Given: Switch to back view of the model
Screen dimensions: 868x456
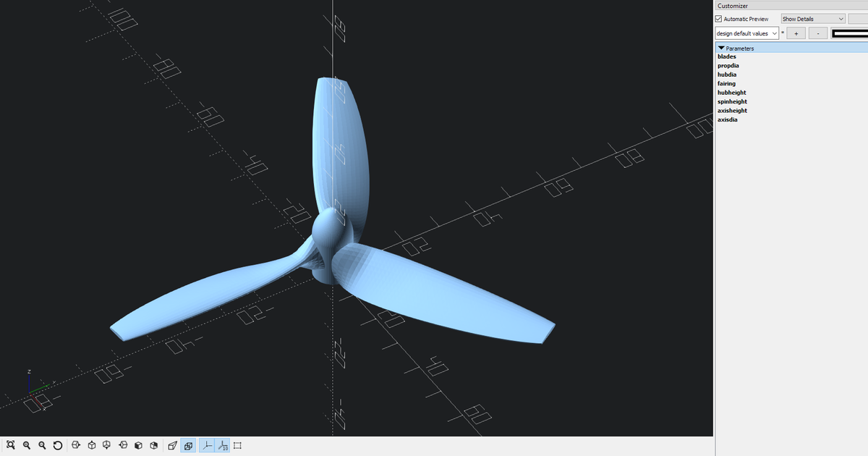Looking at the screenshot, I should [153, 445].
